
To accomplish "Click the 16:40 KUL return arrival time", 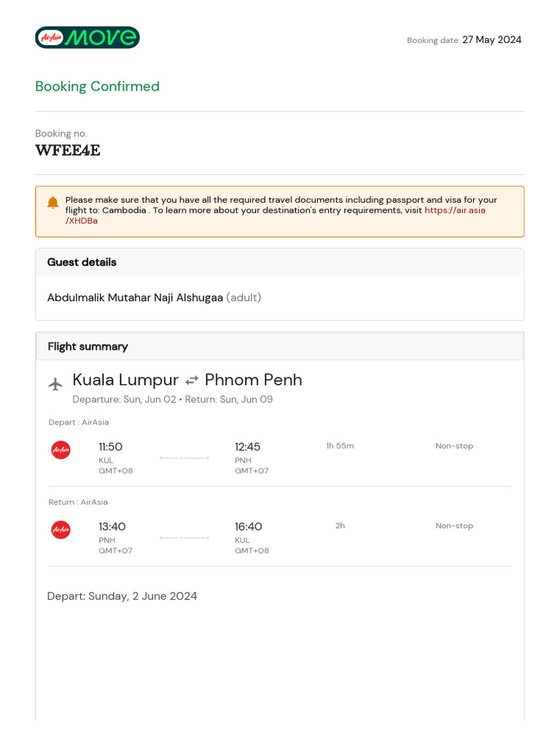I will tap(248, 527).
